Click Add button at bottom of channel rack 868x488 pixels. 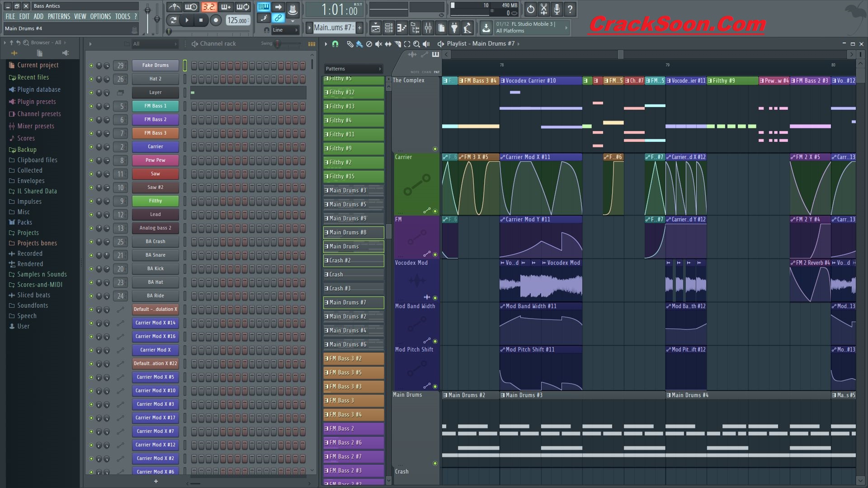tap(156, 481)
